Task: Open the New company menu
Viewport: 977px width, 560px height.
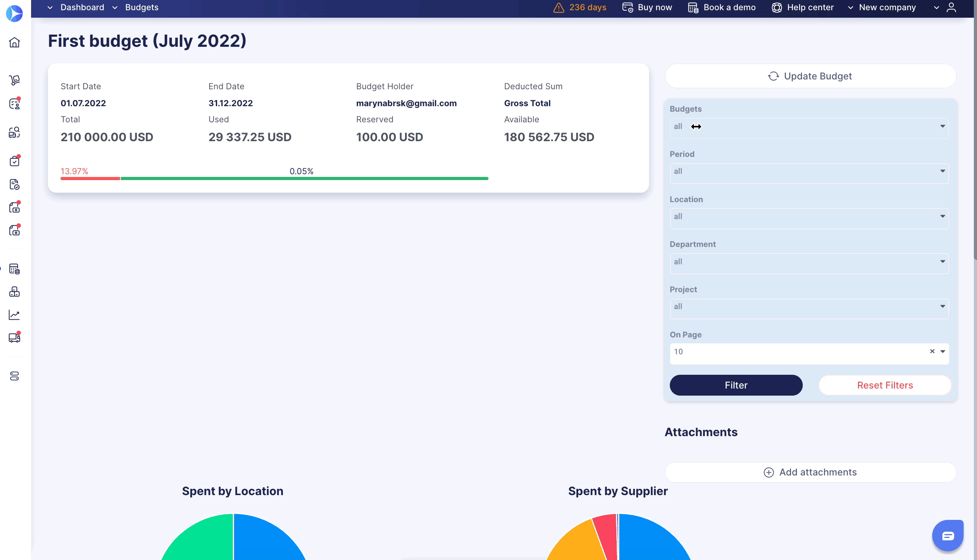Action: coord(887,7)
